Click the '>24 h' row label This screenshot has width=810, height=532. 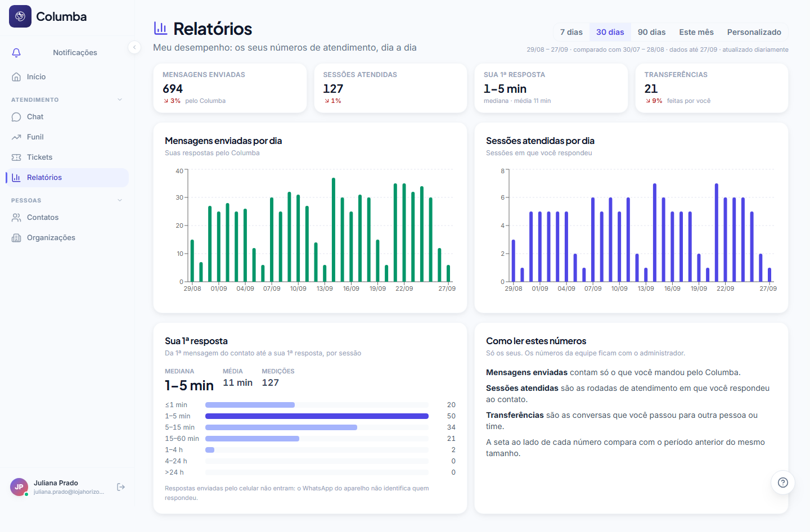(x=174, y=472)
